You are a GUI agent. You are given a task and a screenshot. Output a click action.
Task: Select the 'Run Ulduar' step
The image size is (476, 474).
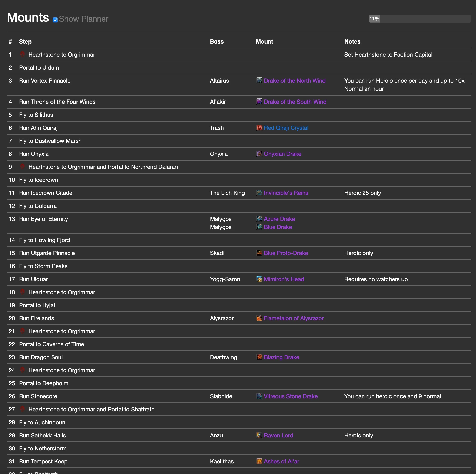click(x=34, y=279)
